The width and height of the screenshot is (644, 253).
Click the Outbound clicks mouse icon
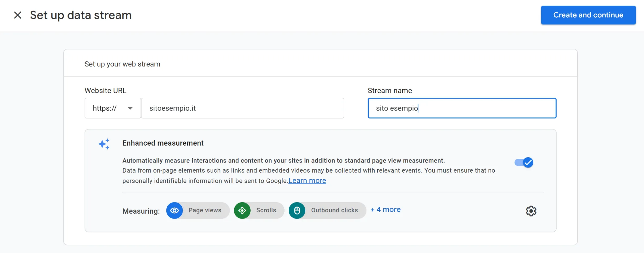[297, 210]
